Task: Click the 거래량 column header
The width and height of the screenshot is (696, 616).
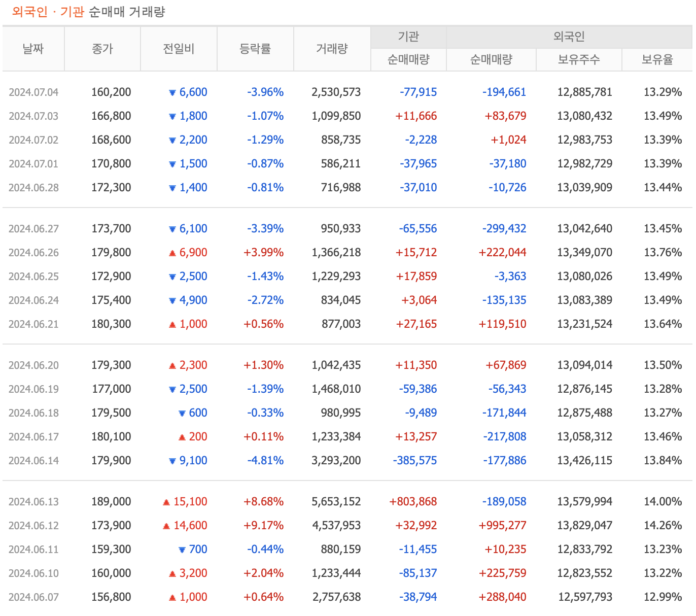Action: pyautogui.click(x=332, y=48)
